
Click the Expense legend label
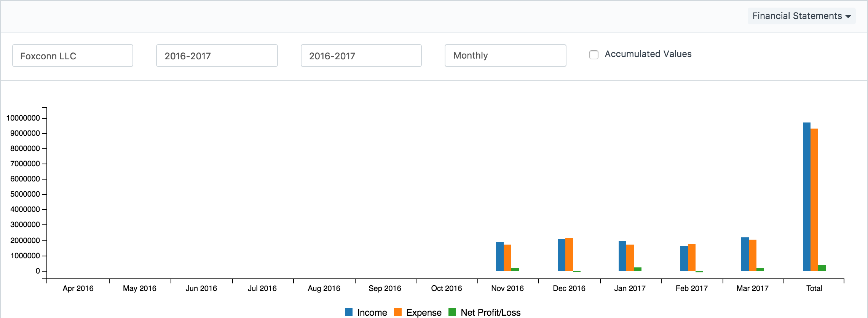(424, 312)
